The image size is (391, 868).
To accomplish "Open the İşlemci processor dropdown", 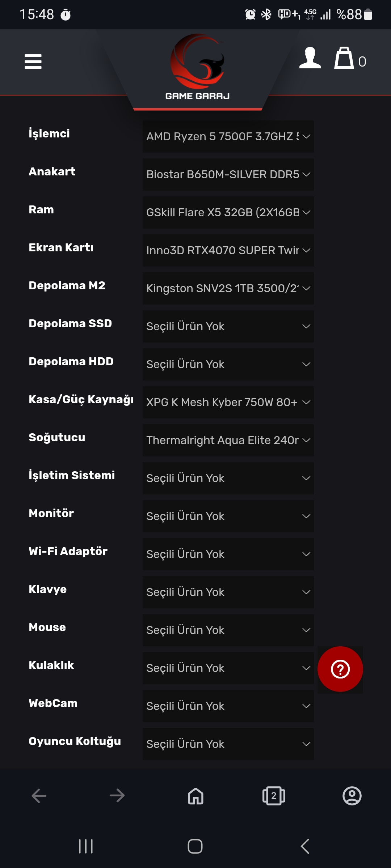I will (228, 136).
